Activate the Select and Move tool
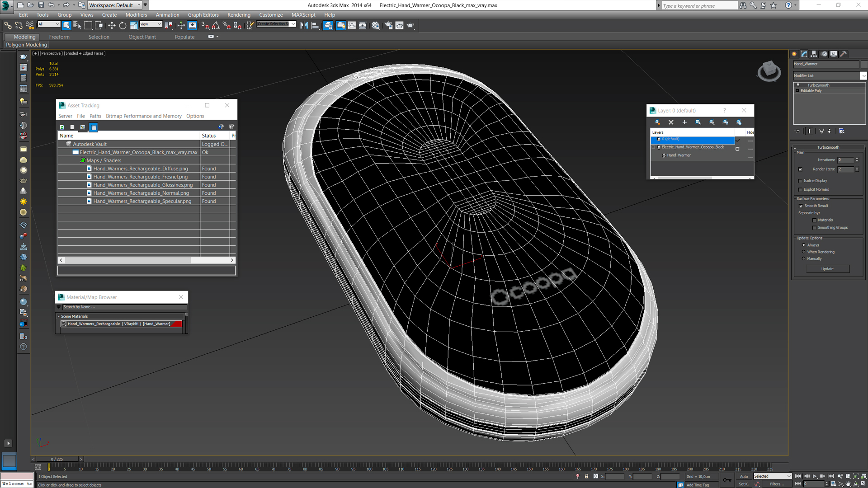This screenshot has width=868, height=488. [x=112, y=25]
